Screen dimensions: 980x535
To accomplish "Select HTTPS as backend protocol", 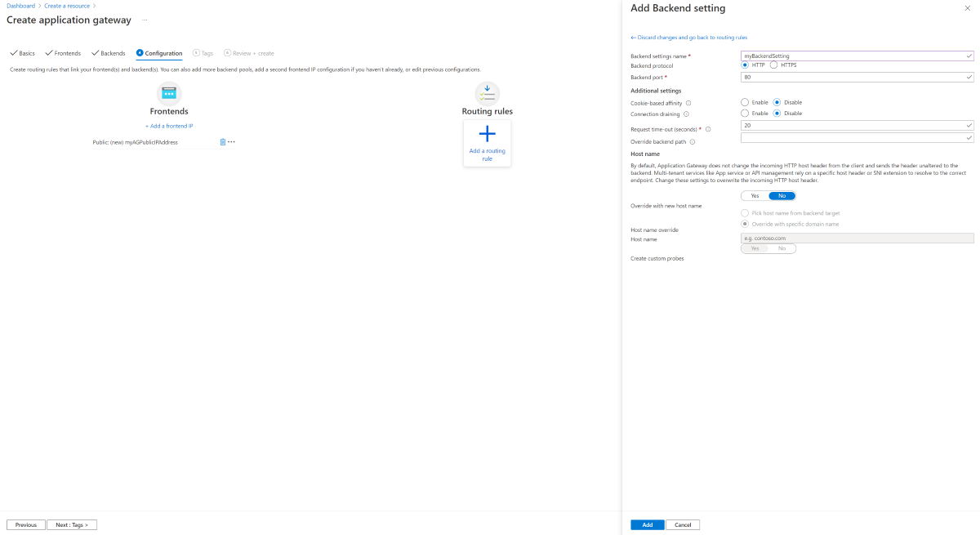I will 773,65.
